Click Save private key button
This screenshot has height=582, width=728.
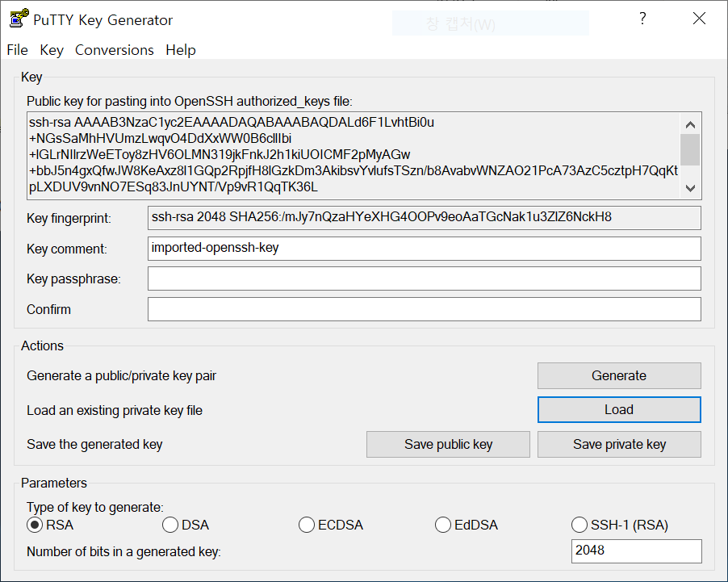619,444
